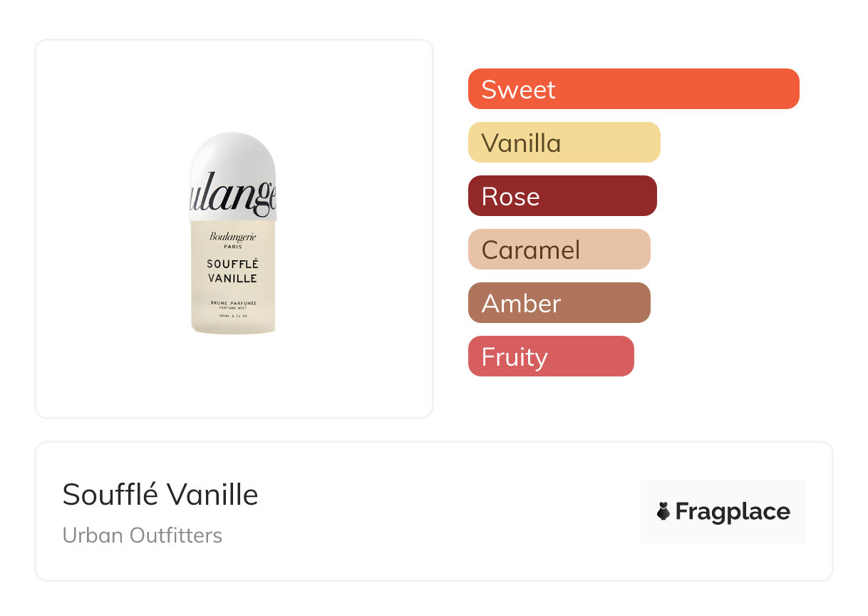
Task: Select the Vanilla accord bar
Action: [x=564, y=143]
